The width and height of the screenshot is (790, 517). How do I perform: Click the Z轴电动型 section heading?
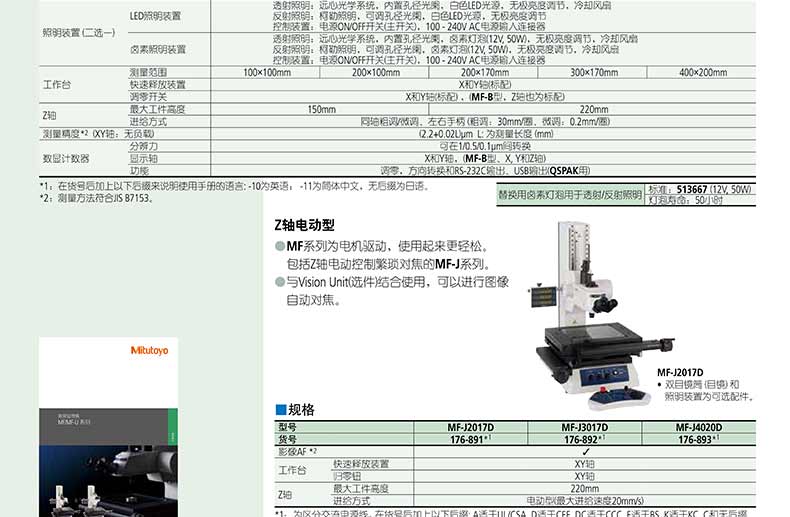coord(306,224)
